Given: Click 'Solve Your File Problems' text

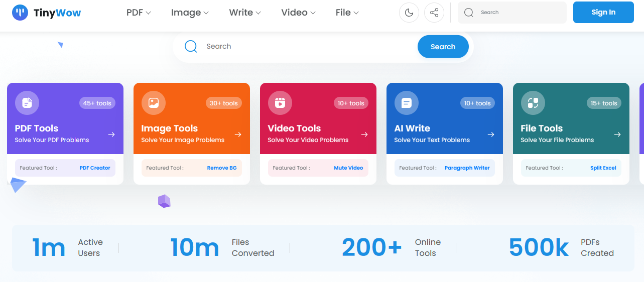Looking at the screenshot, I should (x=558, y=140).
